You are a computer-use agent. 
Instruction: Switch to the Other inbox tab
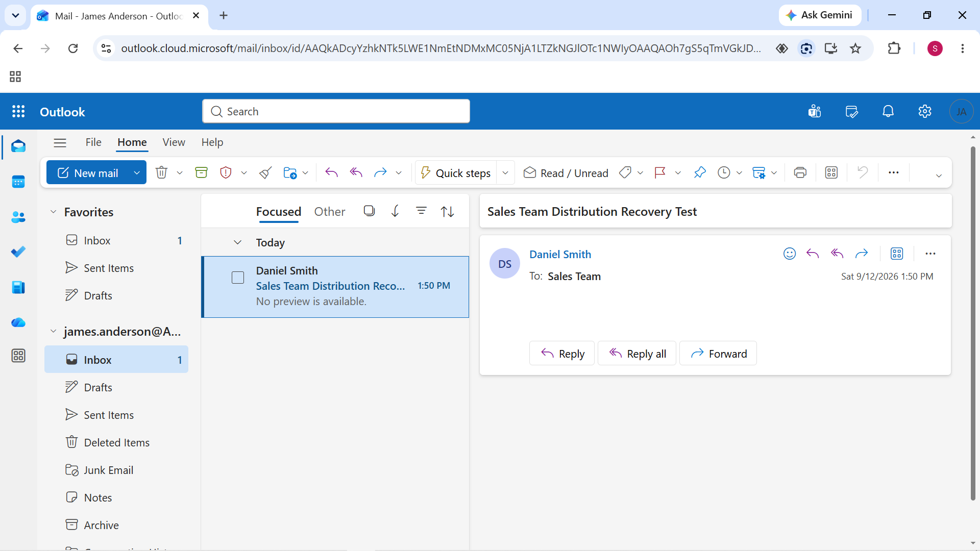[330, 212]
